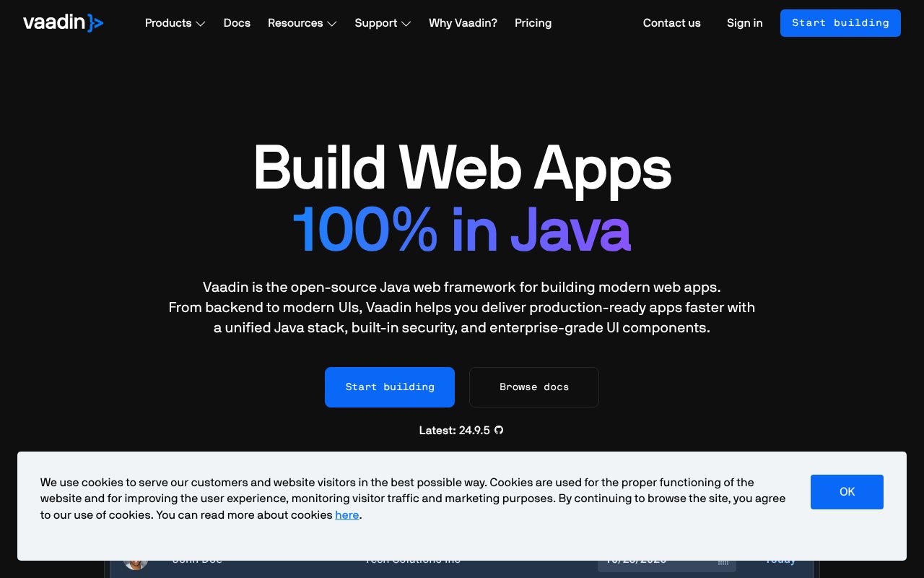Click the GitHub icon next to version 24.9.5
The height and width of the screenshot is (578, 924).
coord(499,431)
